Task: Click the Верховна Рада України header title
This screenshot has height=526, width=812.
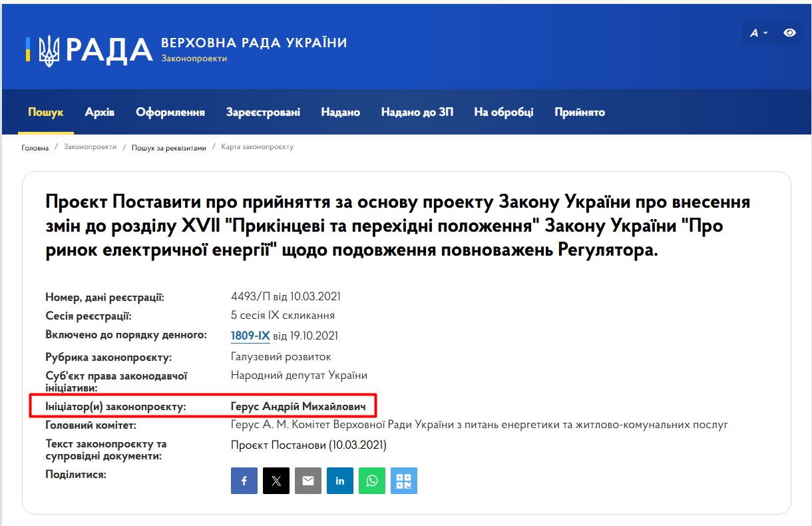Action: (x=254, y=43)
